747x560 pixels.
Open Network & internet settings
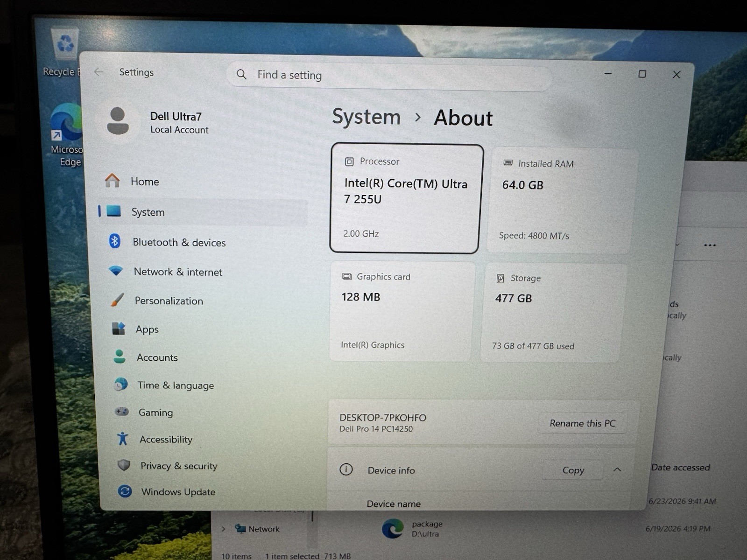pos(204,272)
